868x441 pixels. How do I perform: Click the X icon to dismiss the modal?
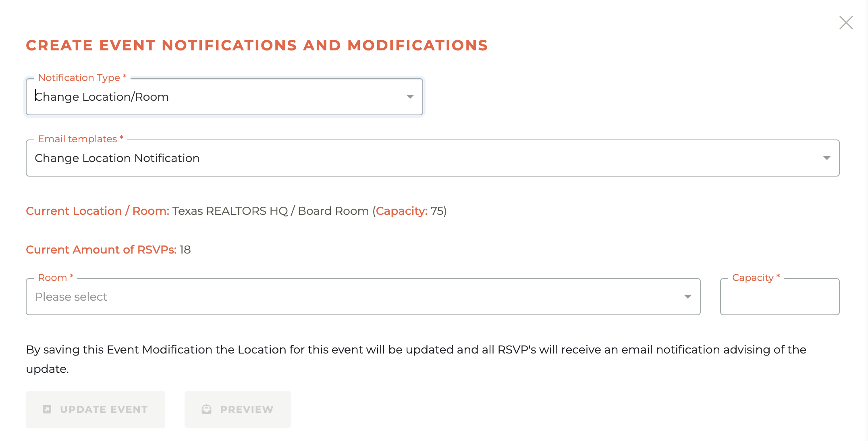coord(845,23)
